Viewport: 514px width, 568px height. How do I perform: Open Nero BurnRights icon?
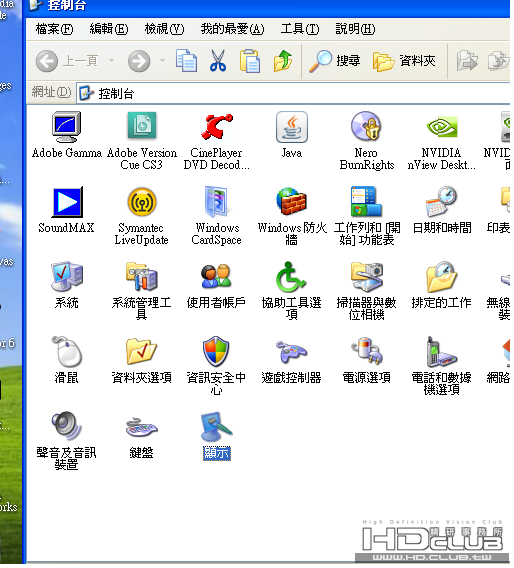[367, 126]
